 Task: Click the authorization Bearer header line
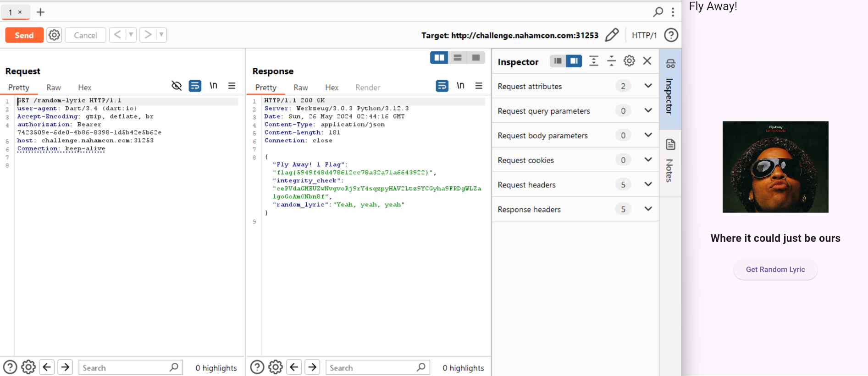[89, 129]
